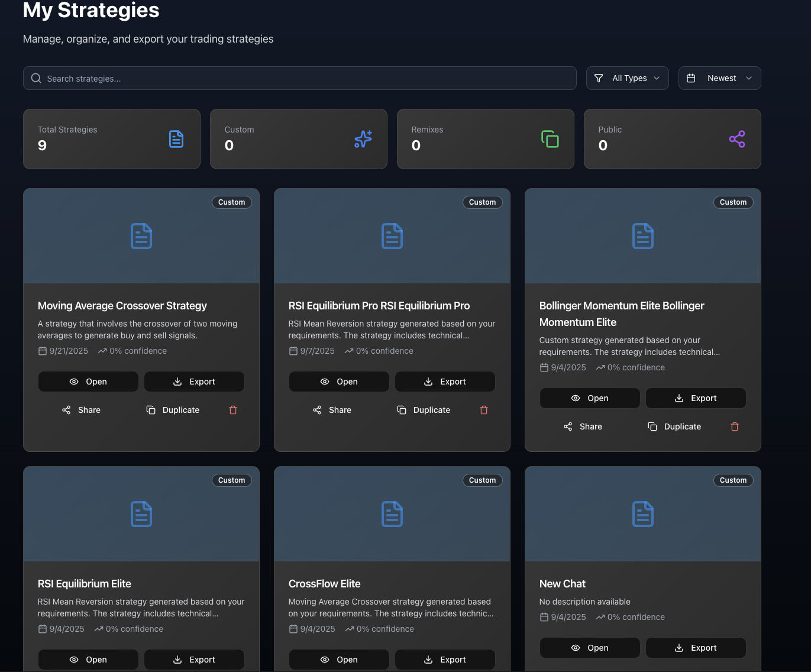
Task: Click the Custom badge on Bollinger Momentum Elite
Action: (733, 202)
